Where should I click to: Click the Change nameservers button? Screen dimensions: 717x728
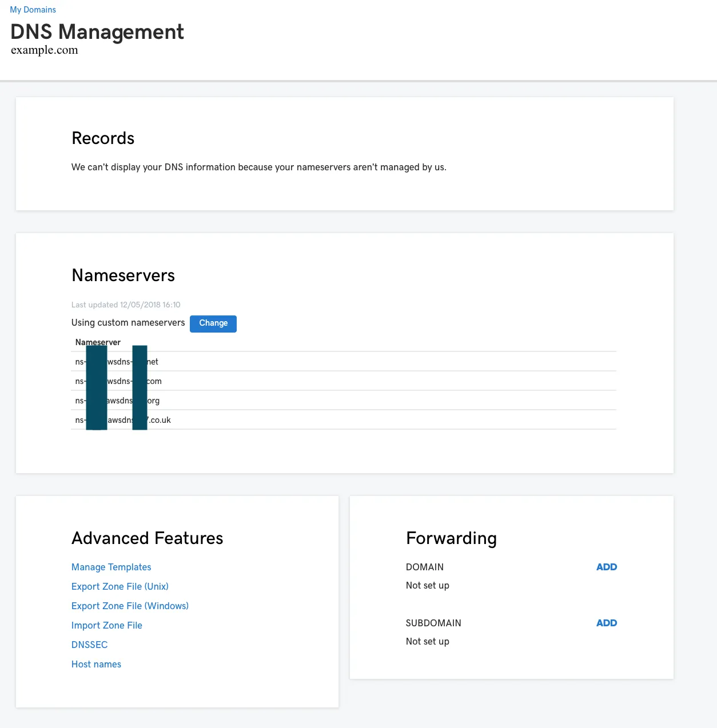click(x=213, y=323)
